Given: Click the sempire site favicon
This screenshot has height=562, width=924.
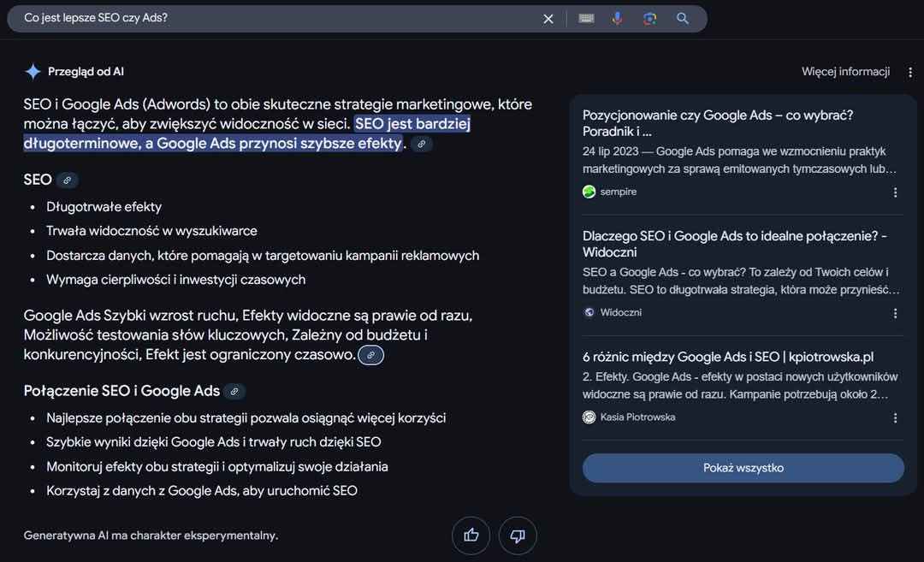Looking at the screenshot, I should click(589, 192).
